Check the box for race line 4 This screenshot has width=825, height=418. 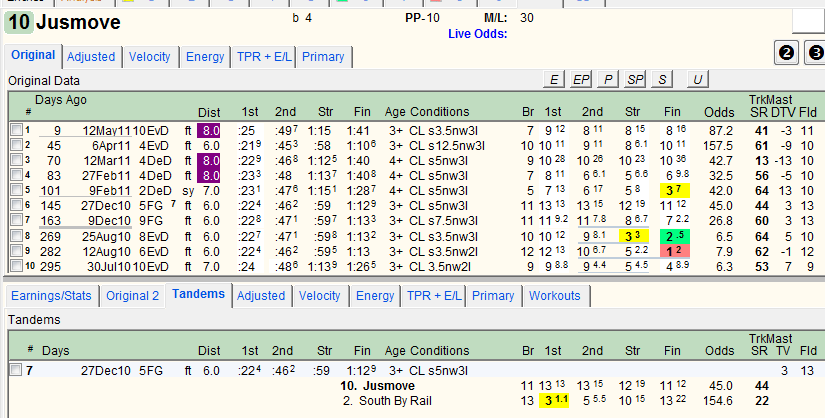coord(17,175)
